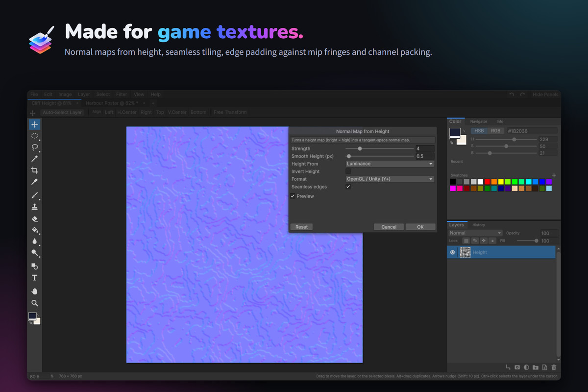Enable the Invert Height checkbox
This screenshot has height=392, width=588.
tap(348, 171)
